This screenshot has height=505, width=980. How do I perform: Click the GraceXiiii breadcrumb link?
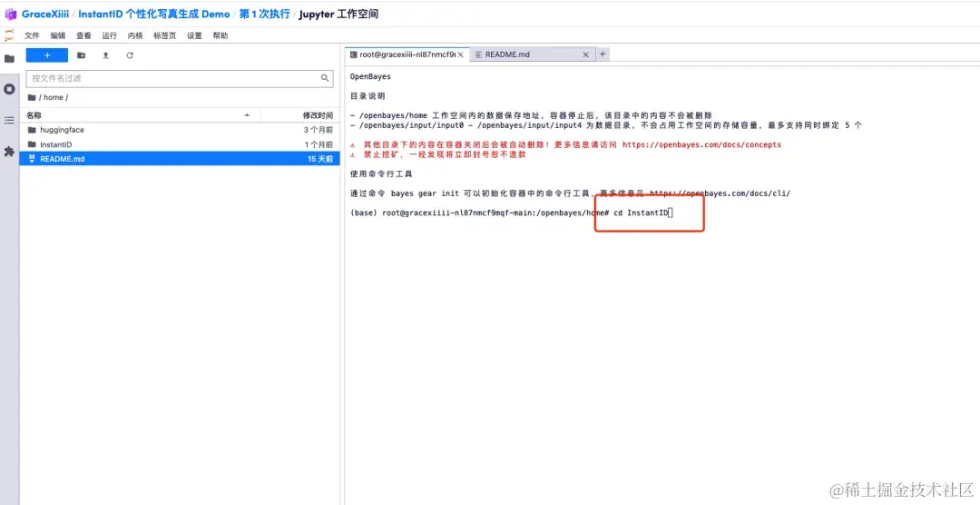point(45,14)
